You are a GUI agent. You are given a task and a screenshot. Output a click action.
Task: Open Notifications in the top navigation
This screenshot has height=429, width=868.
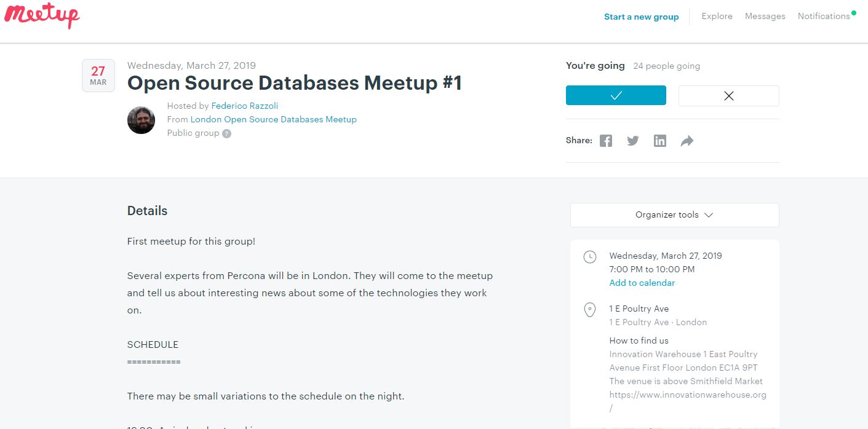click(x=824, y=16)
